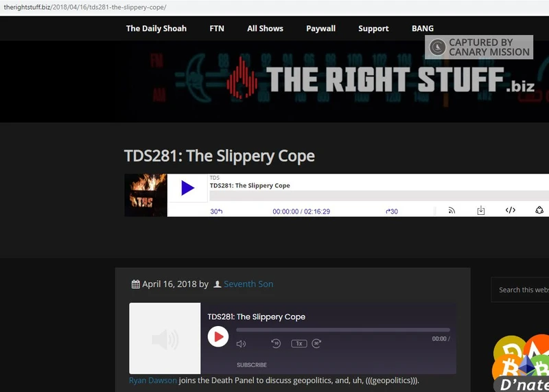Play the top TDS281 audio player
The image size is (549, 392).
[x=187, y=188]
